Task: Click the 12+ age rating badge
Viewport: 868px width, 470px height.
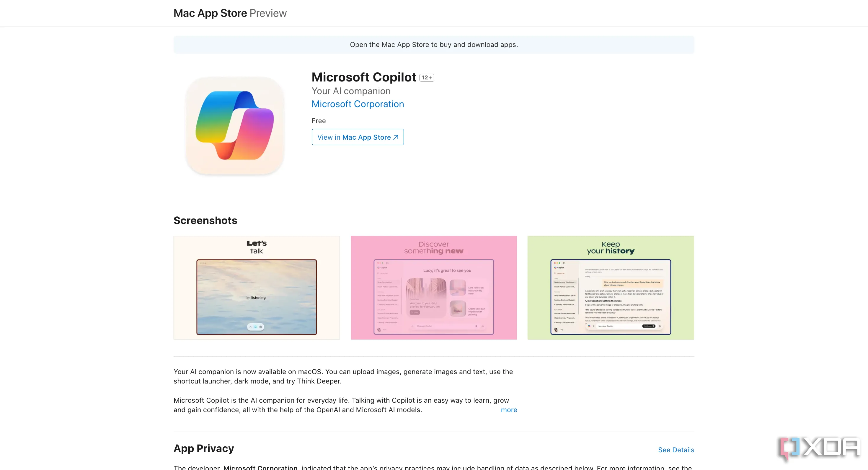Action: pos(427,78)
